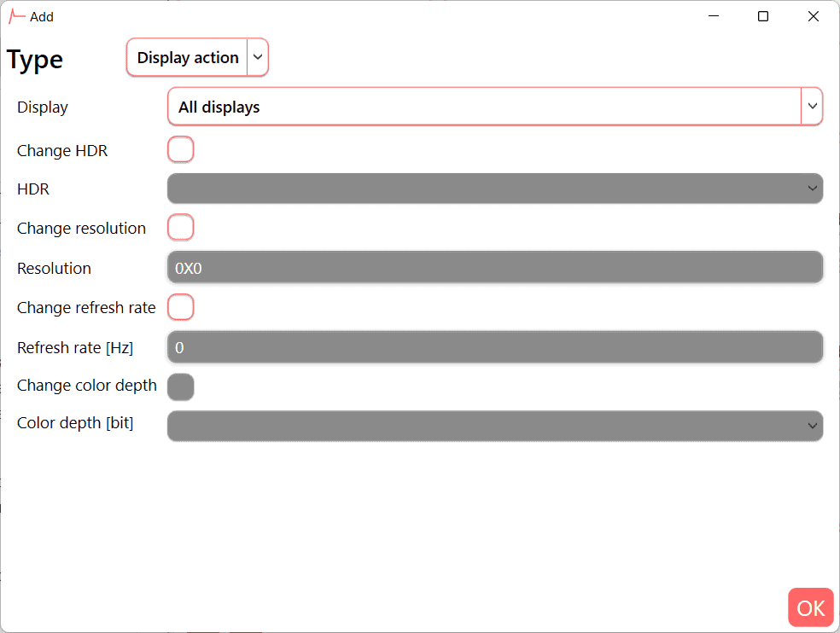Screen dimensions: 840x633
Task: Open the disabled HDR dropdown
Action: [495, 189]
